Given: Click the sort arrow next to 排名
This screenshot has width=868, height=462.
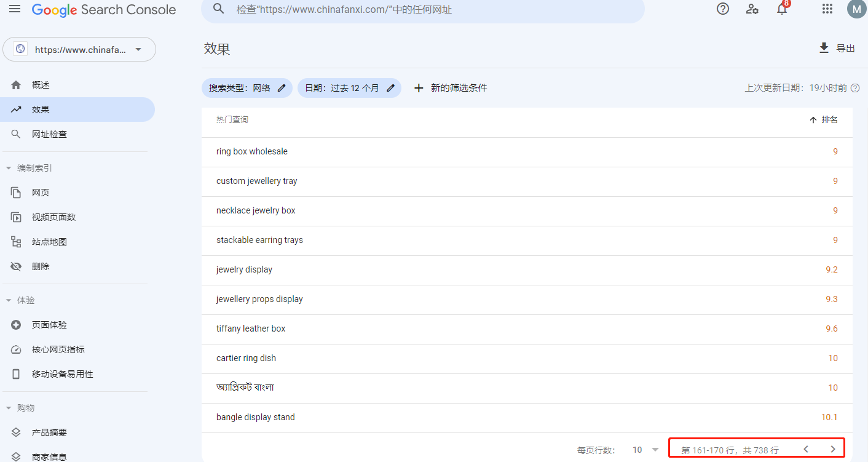Looking at the screenshot, I should pos(813,120).
